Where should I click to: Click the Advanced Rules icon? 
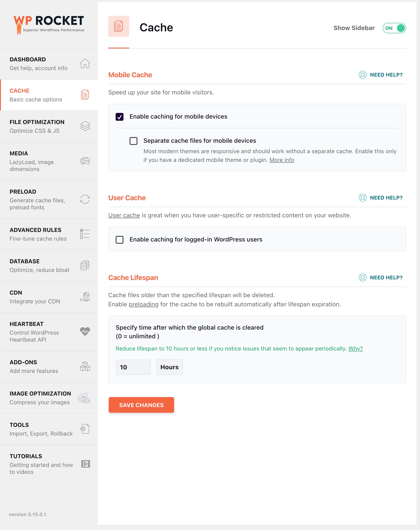point(85,234)
